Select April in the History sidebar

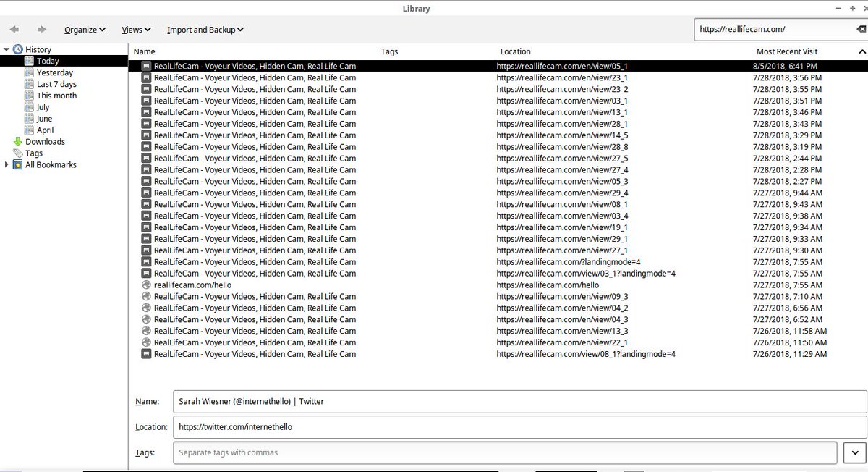(45, 130)
